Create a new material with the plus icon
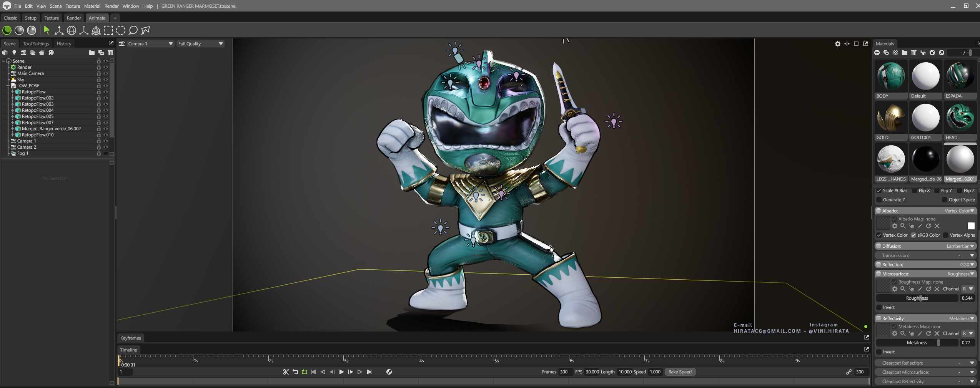This screenshot has height=388, width=980. tap(877, 53)
